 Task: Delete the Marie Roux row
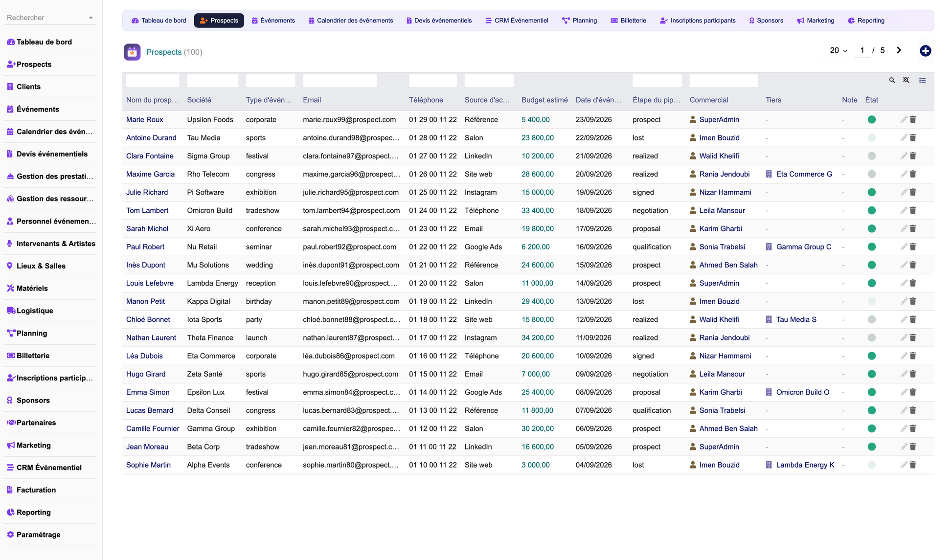[x=913, y=120]
